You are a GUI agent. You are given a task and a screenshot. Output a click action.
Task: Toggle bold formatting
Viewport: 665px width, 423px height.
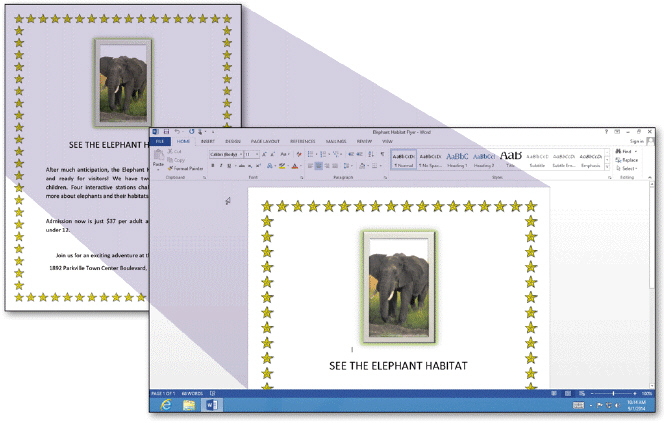click(213, 166)
